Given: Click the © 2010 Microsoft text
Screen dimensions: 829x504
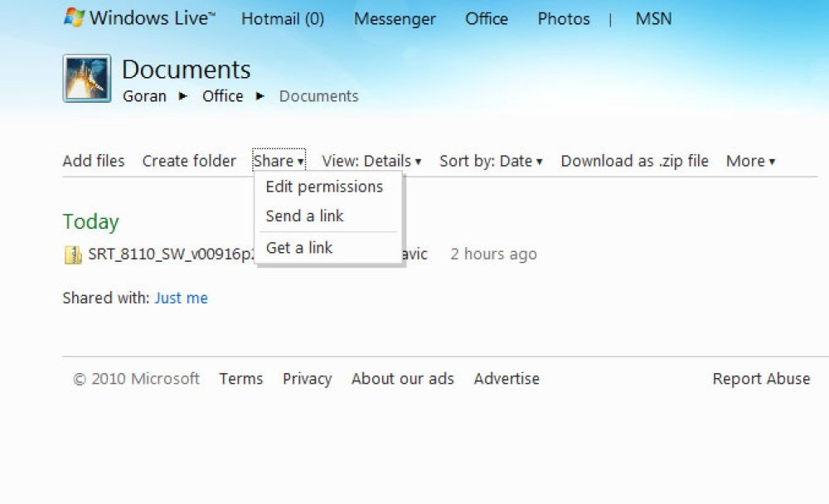Looking at the screenshot, I should (137, 379).
